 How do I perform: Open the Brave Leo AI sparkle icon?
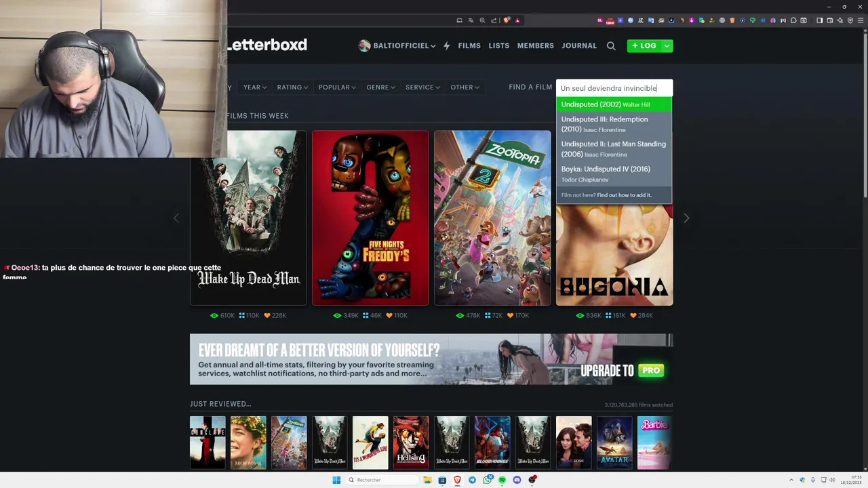tap(840, 20)
